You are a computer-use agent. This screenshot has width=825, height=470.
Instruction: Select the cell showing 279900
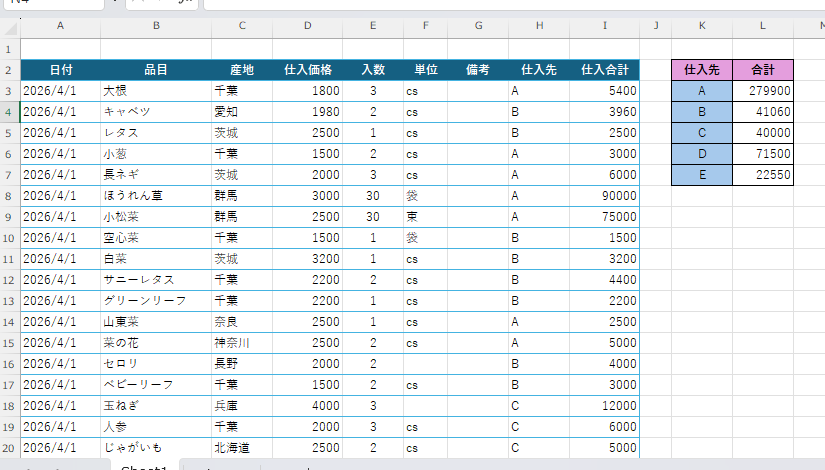click(762, 91)
